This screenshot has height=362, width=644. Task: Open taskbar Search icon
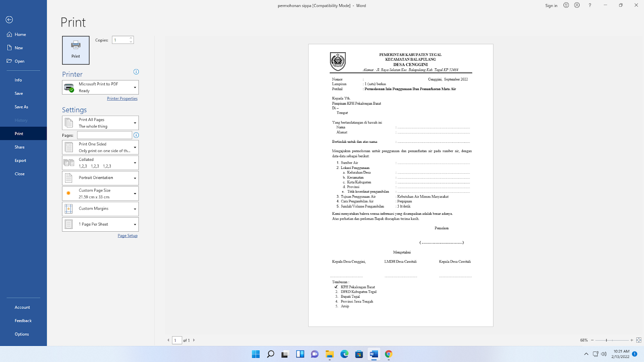click(270, 354)
